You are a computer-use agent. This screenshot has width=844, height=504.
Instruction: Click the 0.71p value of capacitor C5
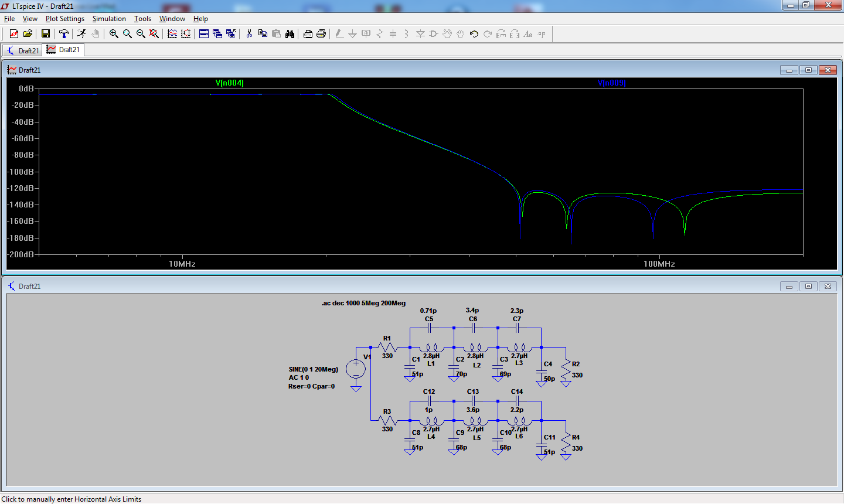point(428,311)
